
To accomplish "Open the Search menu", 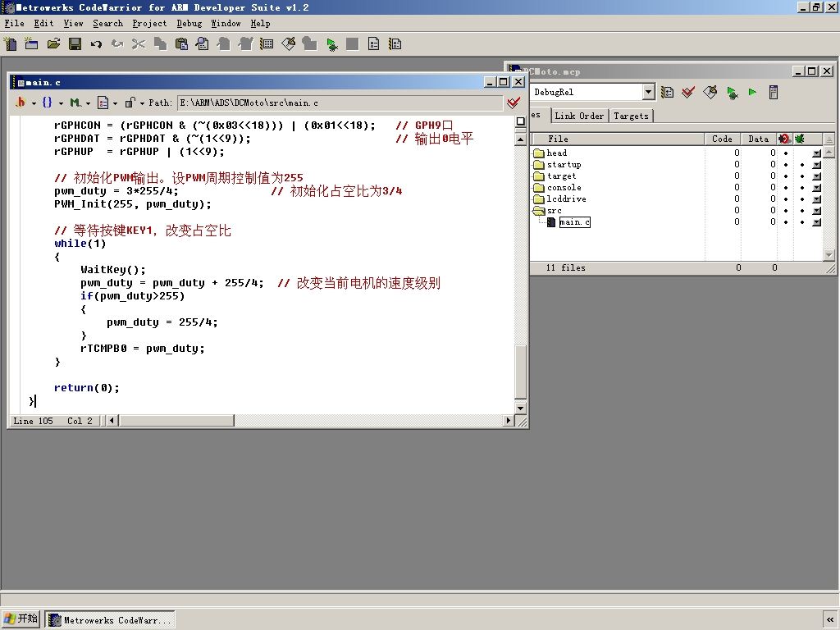I will click(107, 23).
